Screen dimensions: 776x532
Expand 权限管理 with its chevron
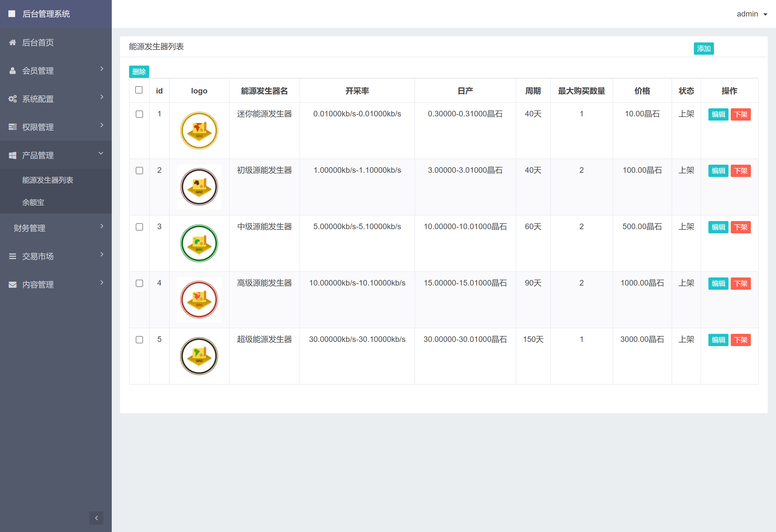pyautogui.click(x=101, y=125)
